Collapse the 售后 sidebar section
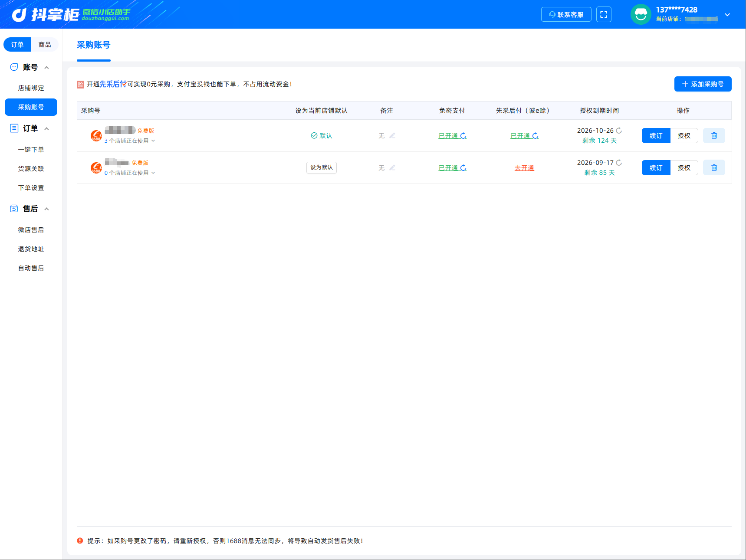This screenshot has height=560, width=746. [46, 209]
